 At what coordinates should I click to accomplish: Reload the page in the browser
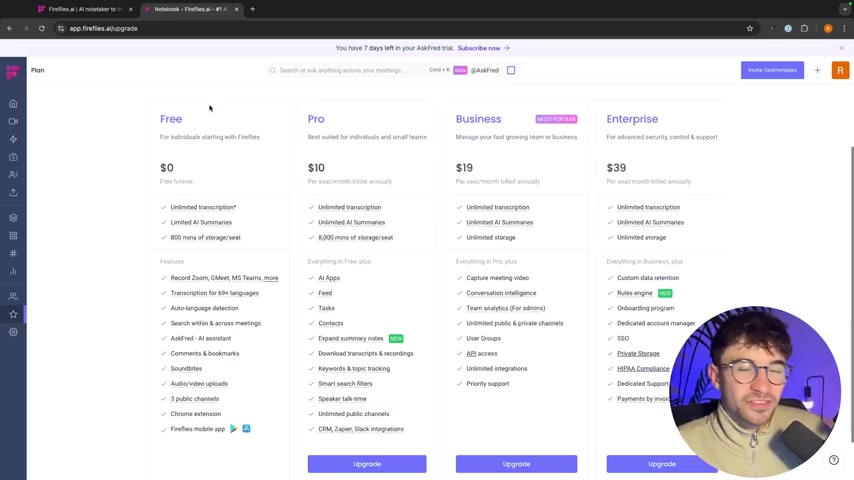(x=41, y=28)
